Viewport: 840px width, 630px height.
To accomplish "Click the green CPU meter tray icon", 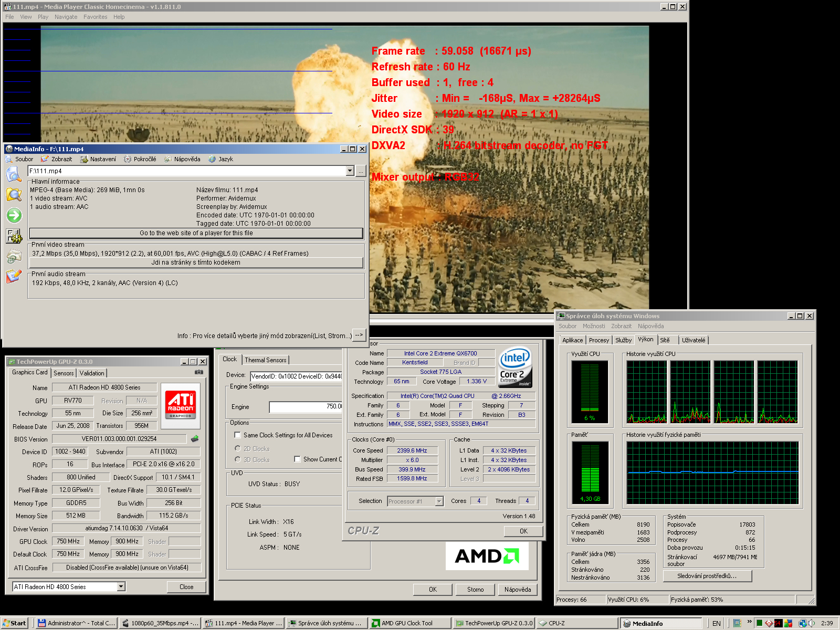I will coord(759,623).
